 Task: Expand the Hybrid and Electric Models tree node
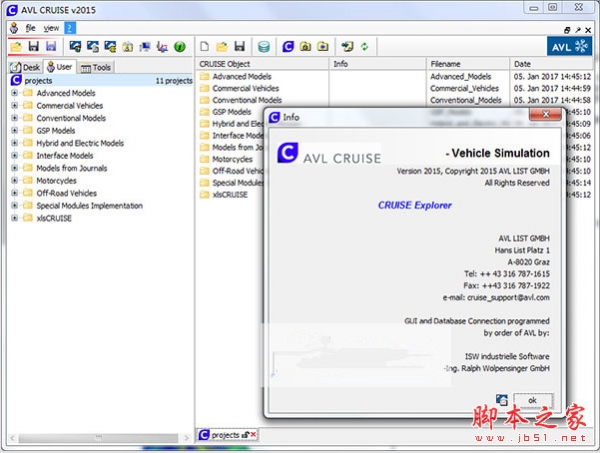click(15, 143)
